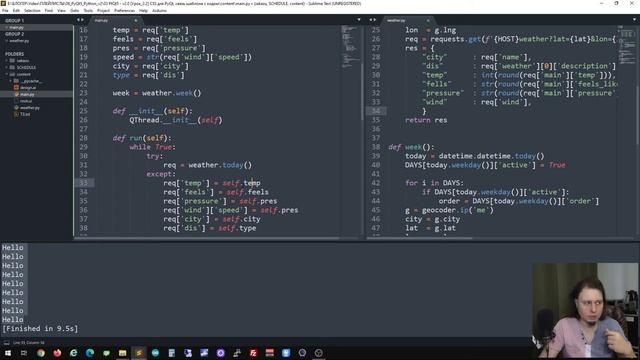
Task: Click line number 33 in left pane
Action: (83, 183)
